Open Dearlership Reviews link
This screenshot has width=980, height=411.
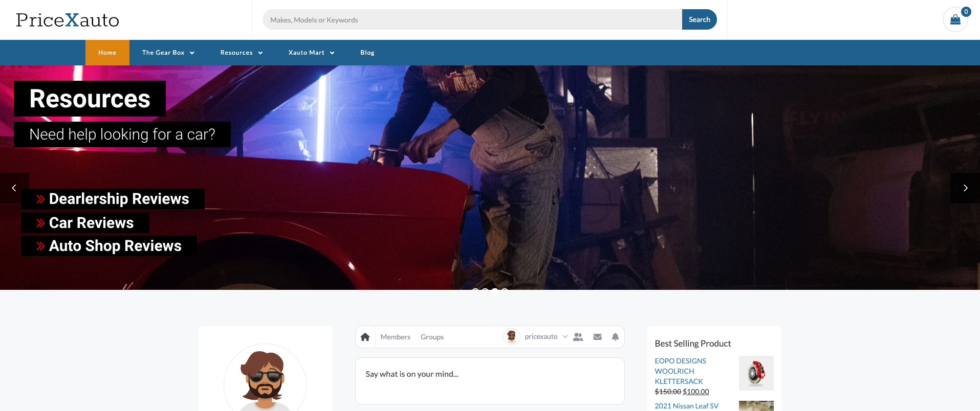[113, 199]
